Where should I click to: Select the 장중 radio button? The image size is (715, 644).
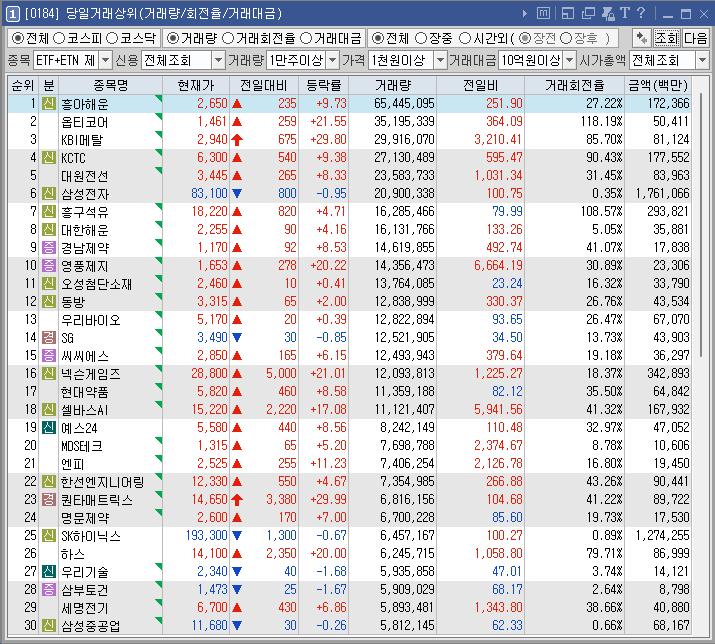(421, 38)
